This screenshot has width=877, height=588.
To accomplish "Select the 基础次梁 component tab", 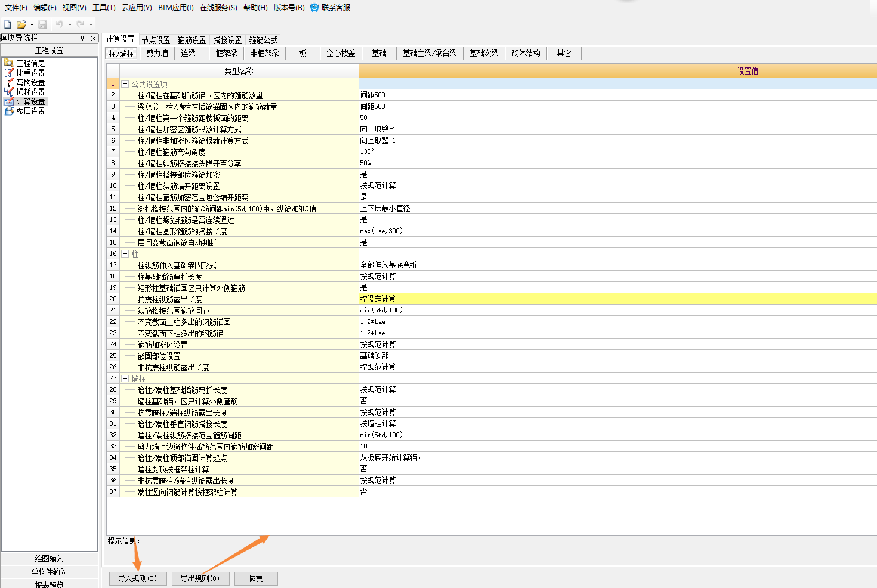I will click(484, 53).
